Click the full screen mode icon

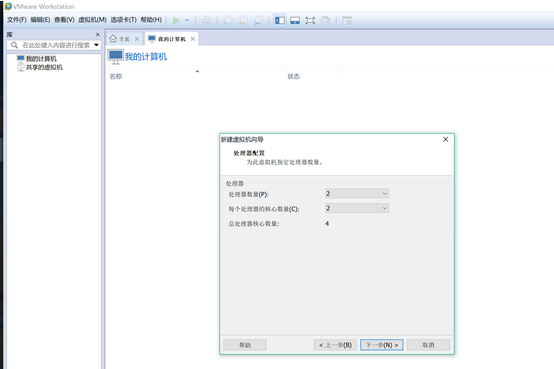coord(310,20)
